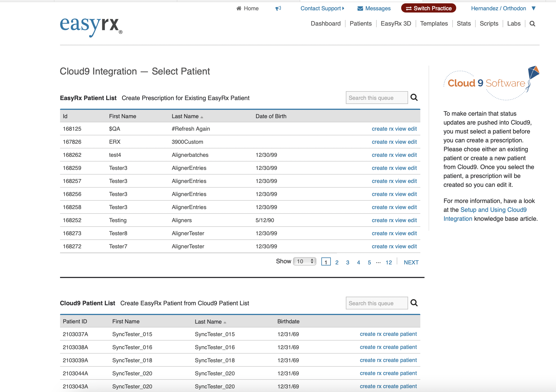This screenshot has height=392, width=556.
Task: Click 'SyncTester_018' first name cell
Action: pos(132,360)
